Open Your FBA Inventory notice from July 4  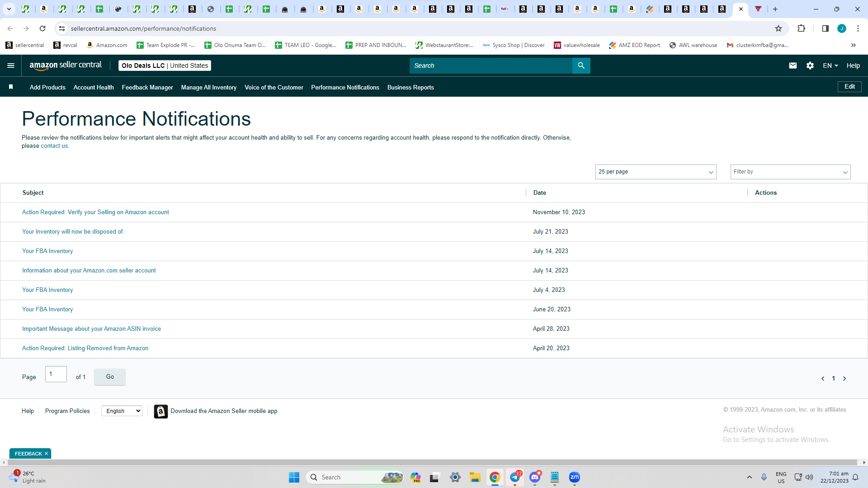[x=47, y=290]
